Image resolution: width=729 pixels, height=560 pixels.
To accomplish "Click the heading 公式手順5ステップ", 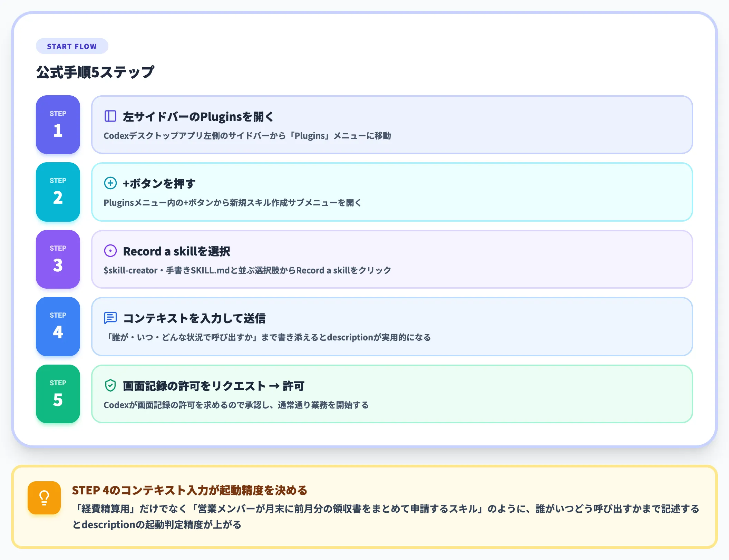I will (95, 72).
